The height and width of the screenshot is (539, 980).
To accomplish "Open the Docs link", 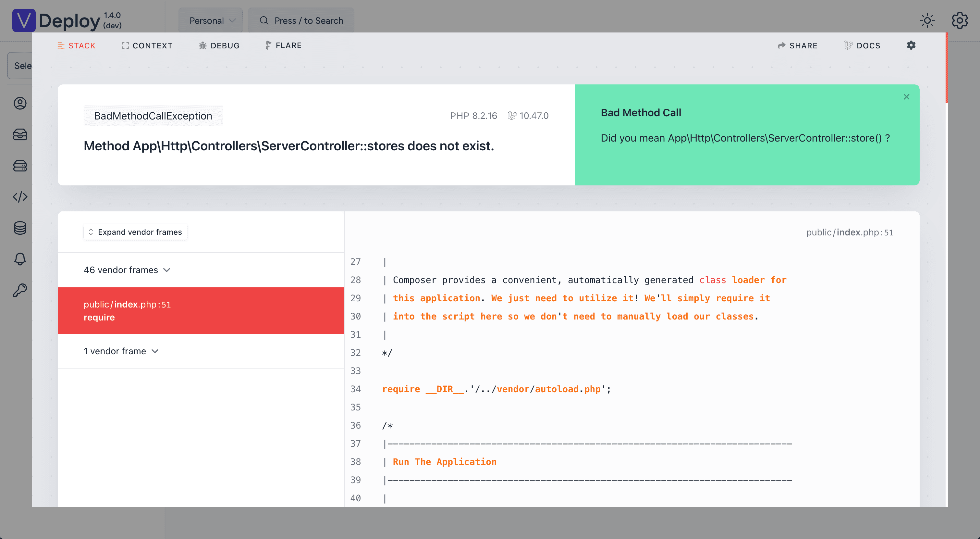I will [x=862, y=46].
